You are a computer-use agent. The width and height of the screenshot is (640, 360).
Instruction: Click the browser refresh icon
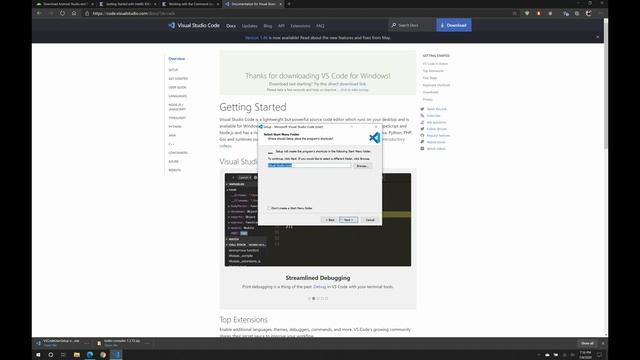pos(62,13)
